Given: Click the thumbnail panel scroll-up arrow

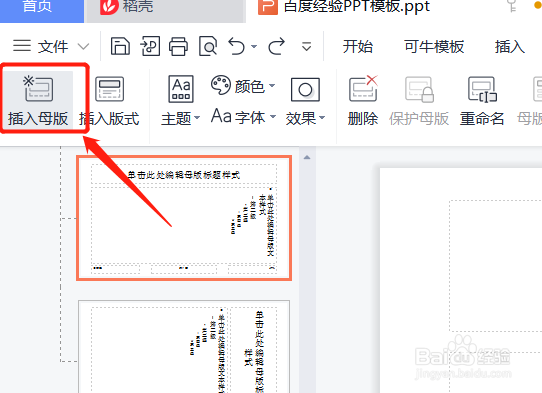Looking at the screenshot, I should [x=307, y=157].
